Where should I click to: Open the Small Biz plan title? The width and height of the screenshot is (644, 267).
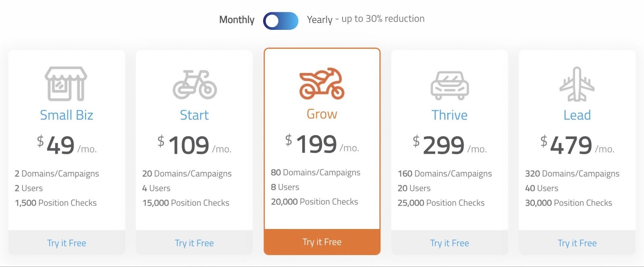pos(66,115)
